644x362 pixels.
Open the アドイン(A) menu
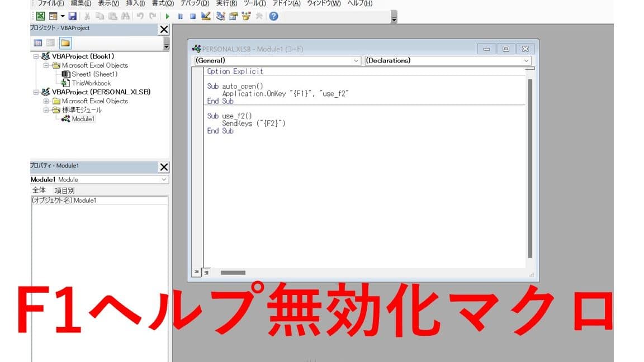[x=286, y=3]
